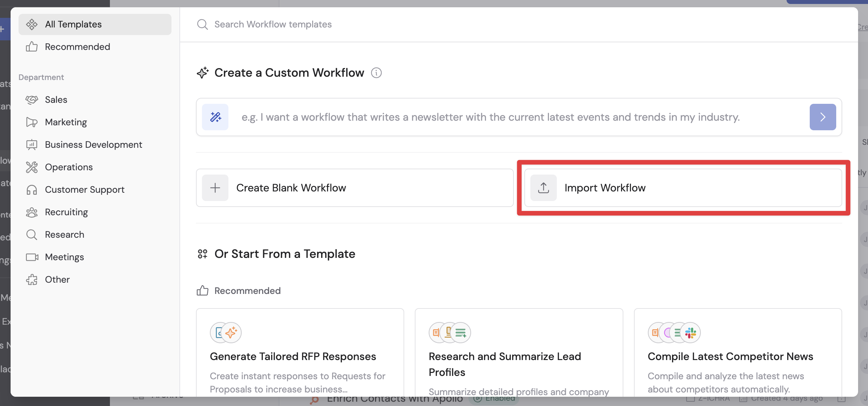Click the Customer Support headset icon
This screenshot has height=406, width=868.
click(x=32, y=189)
